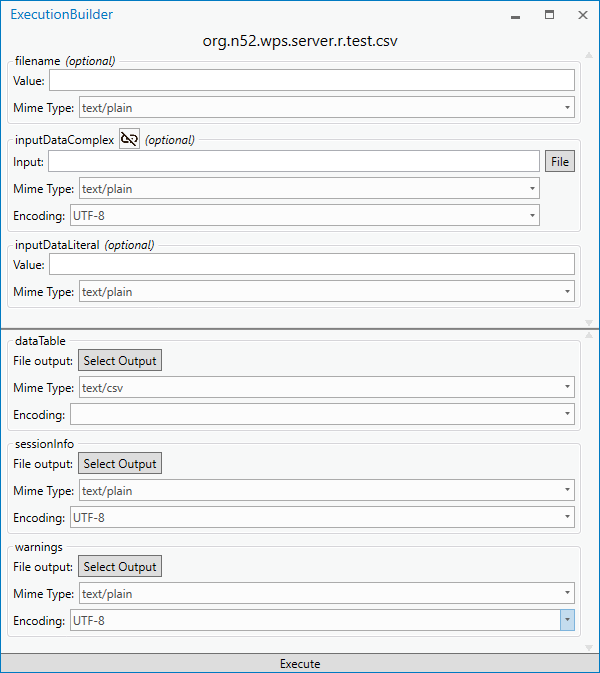Click the process title org.n52.wps.server.r.test.csv

click(x=300, y=41)
